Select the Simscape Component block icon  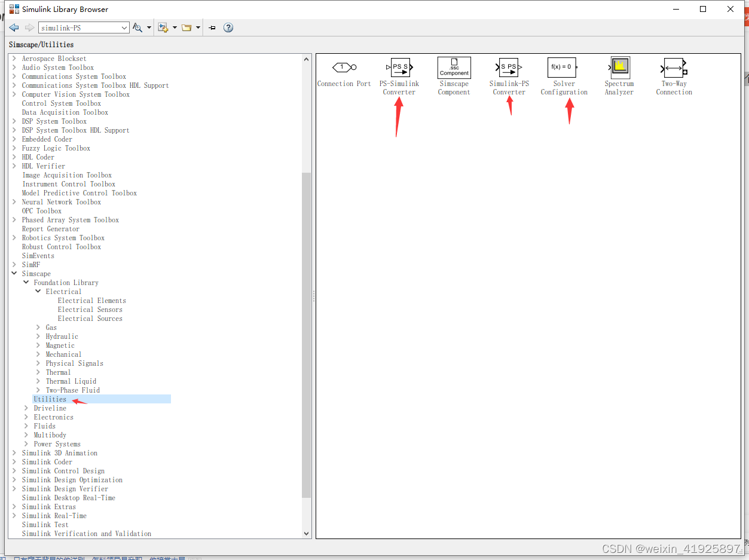(x=454, y=67)
